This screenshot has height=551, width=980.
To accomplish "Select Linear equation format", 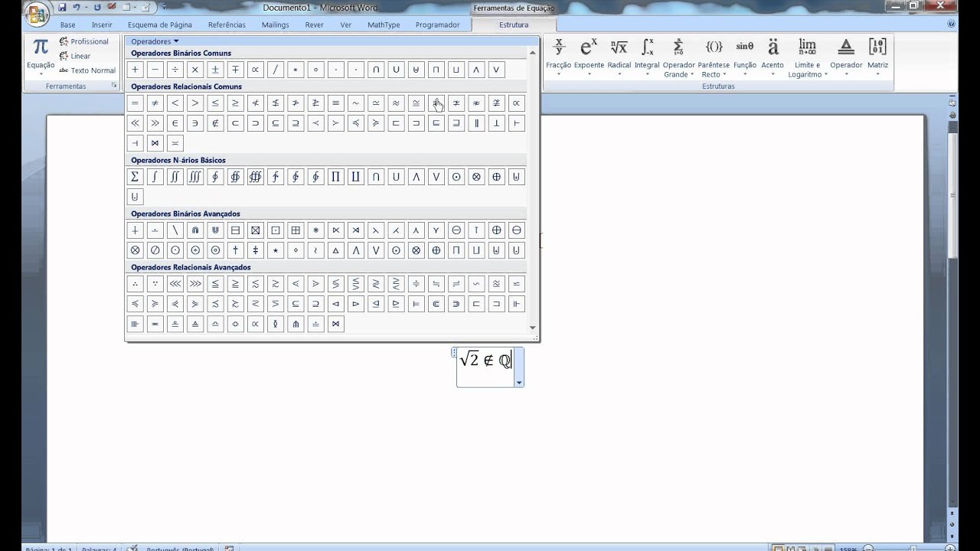I will pos(75,56).
